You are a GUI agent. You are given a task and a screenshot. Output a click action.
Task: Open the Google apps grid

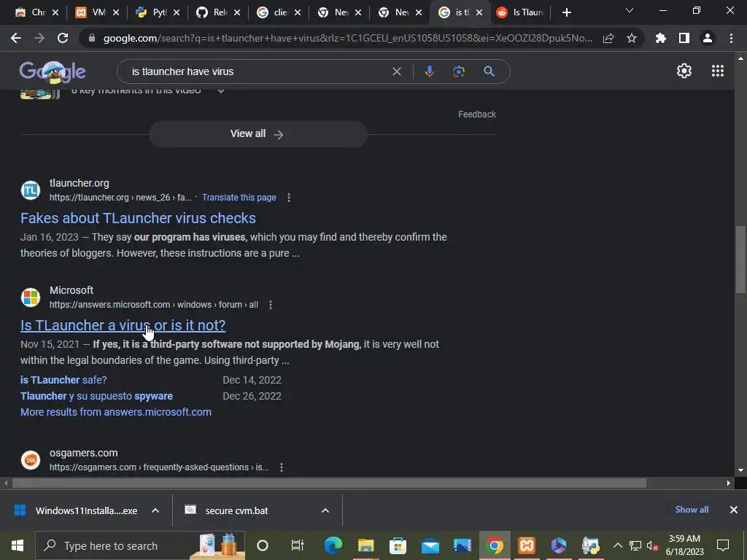(x=718, y=71)
